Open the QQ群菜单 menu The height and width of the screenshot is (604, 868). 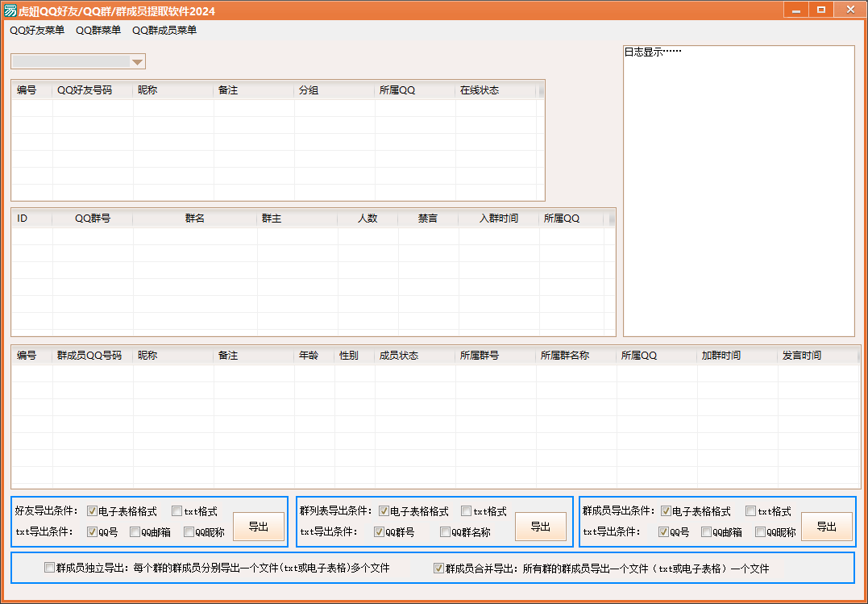click(98, 31)
